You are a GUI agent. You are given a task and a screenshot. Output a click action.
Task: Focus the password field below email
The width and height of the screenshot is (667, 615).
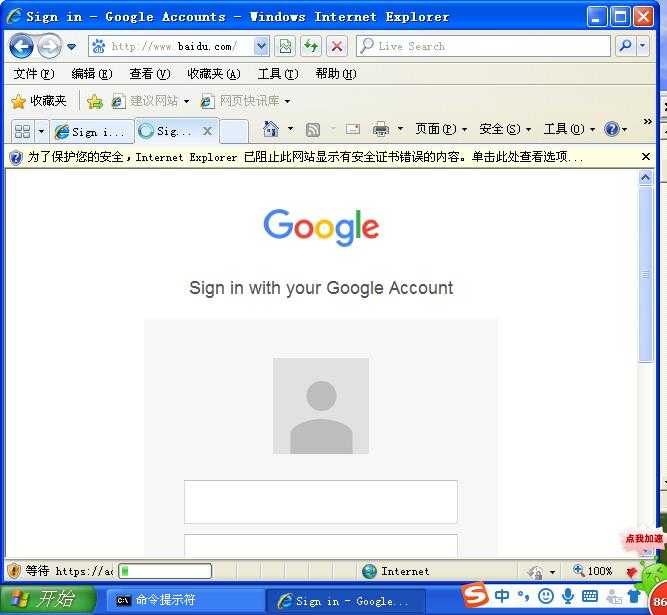pos(321,546)
